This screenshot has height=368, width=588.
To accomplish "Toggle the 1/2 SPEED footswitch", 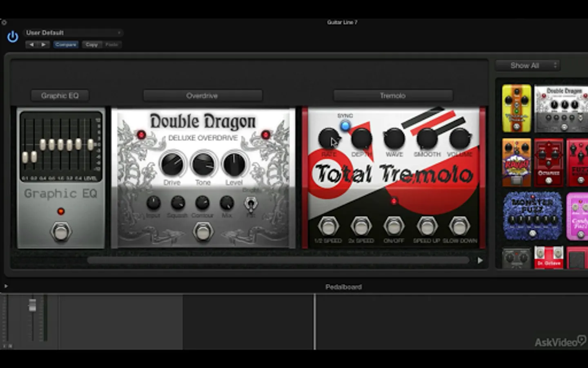I will point(328,226).
